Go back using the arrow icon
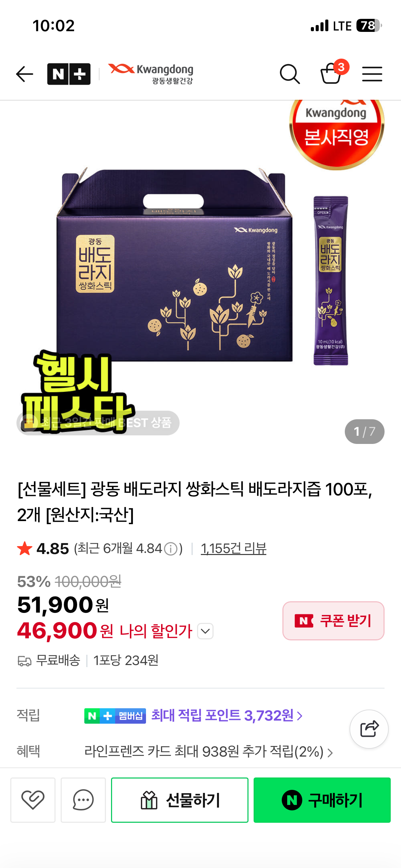Image resolution: width=401 pixels, height=868 pixels. pos(25,74)
